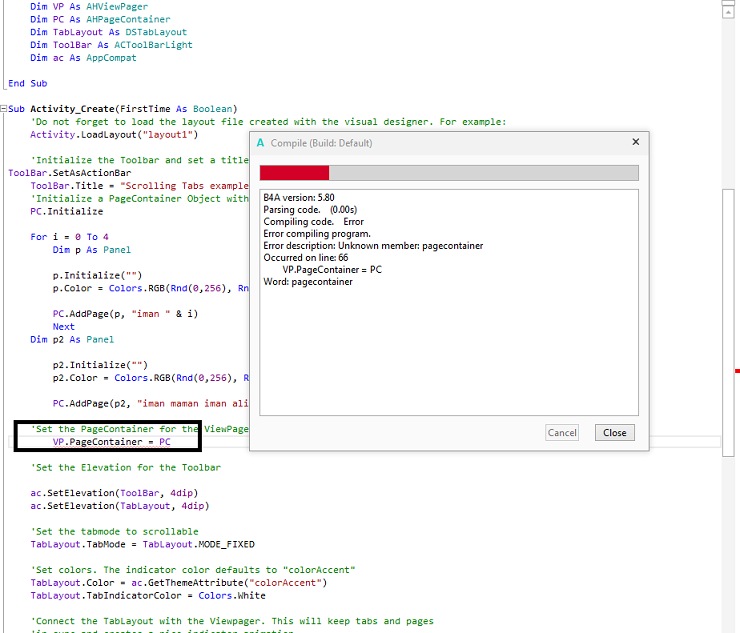Screen dimensions: 740x633
Task: Collapse the Activity_Create sub code block
Action: 5,109
